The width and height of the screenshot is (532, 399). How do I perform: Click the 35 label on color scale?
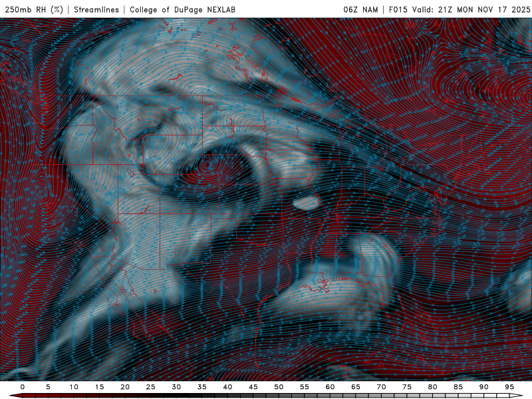[201, 387]
